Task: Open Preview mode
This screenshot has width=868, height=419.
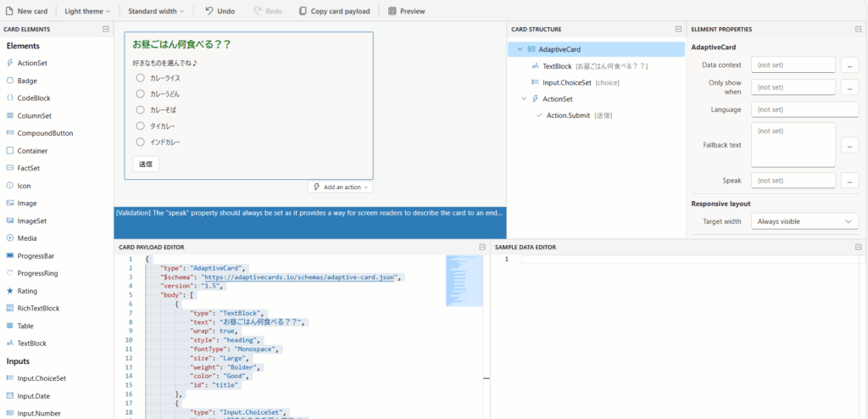Action: tap(407, 11)
